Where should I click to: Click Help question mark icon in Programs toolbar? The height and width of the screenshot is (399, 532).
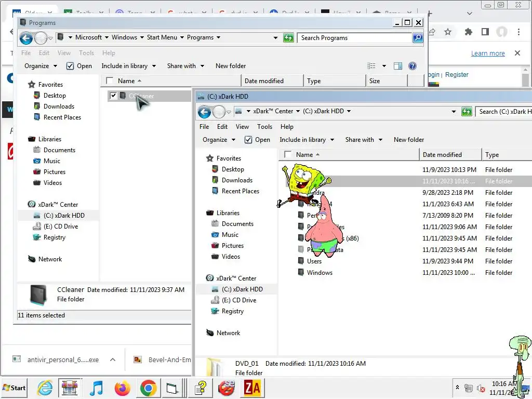pos(412,66)
